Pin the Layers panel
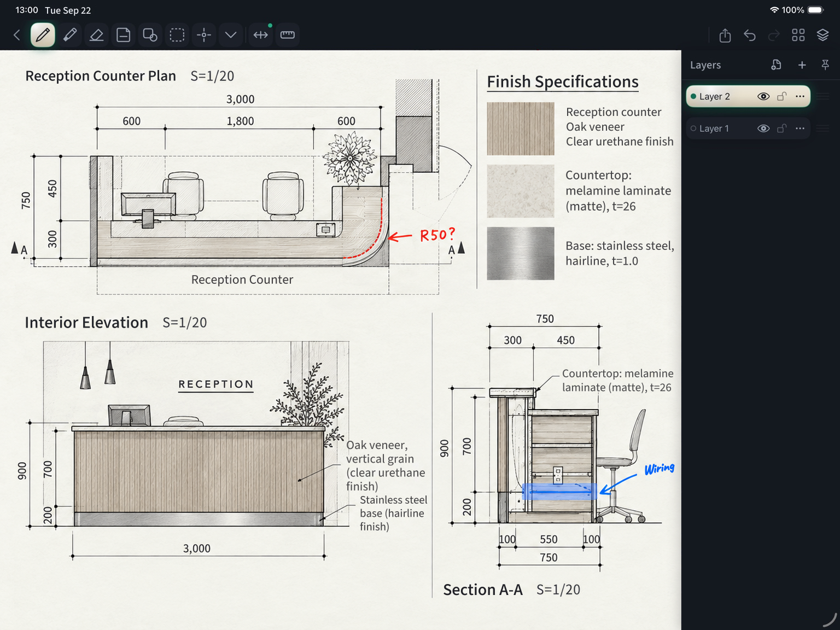 coord(825,65)
